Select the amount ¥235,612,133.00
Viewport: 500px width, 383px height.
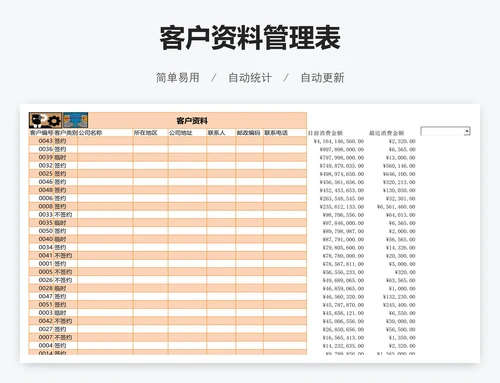click(342, 207)
